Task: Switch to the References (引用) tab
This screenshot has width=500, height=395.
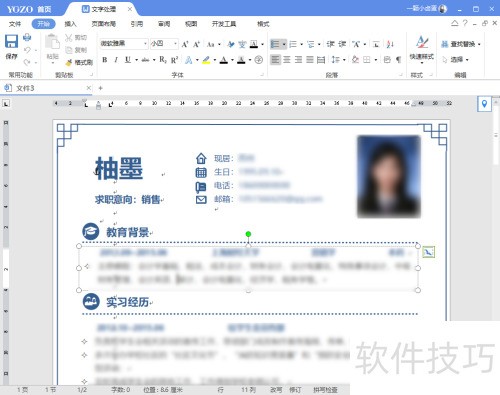Action: 137,24
